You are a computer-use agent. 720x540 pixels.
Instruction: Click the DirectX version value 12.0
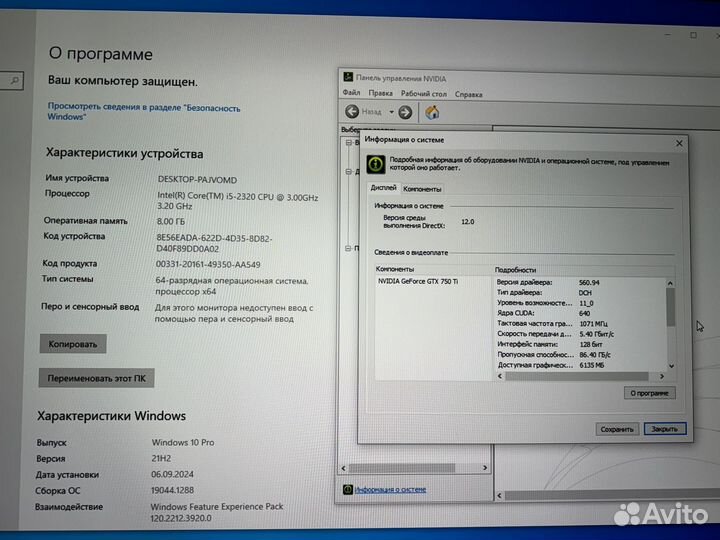[467, 222]
